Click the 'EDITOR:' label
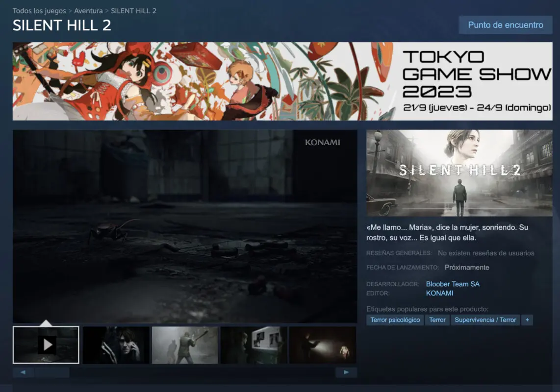This screenshot has height=392, width=560. pos(378,293)
